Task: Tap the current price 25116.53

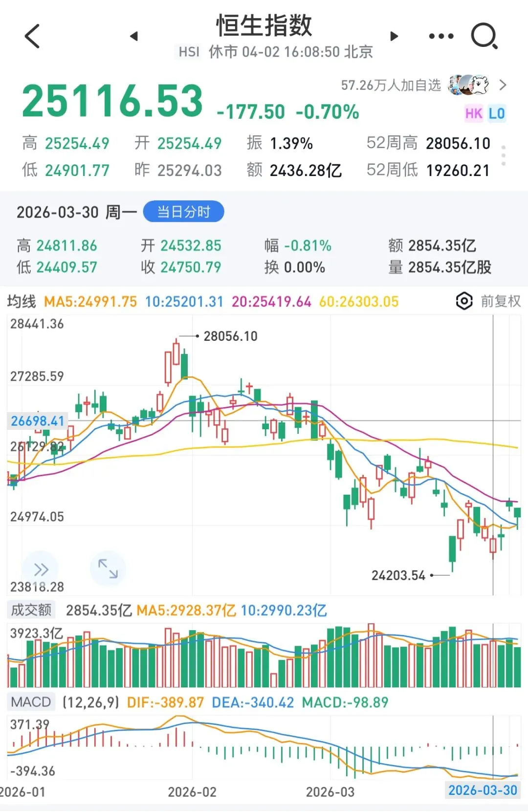Action: [112, 101]
